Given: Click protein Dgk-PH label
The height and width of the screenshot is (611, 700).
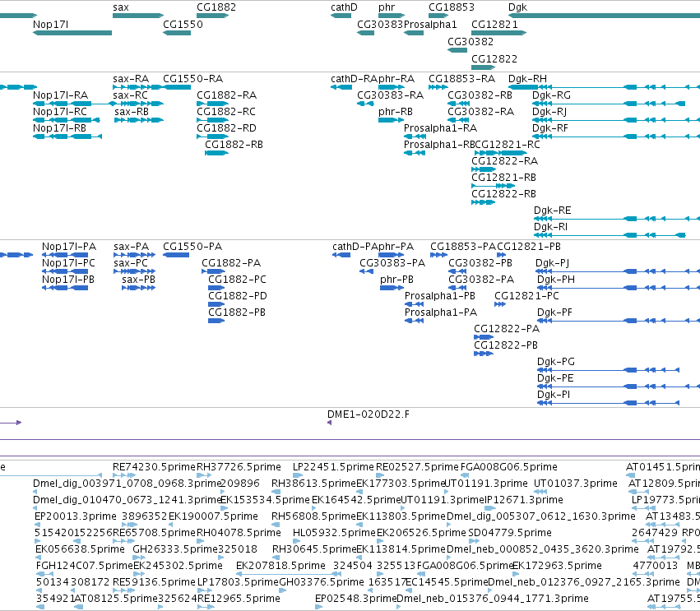Looking at the screenshot, I should 556,280.
